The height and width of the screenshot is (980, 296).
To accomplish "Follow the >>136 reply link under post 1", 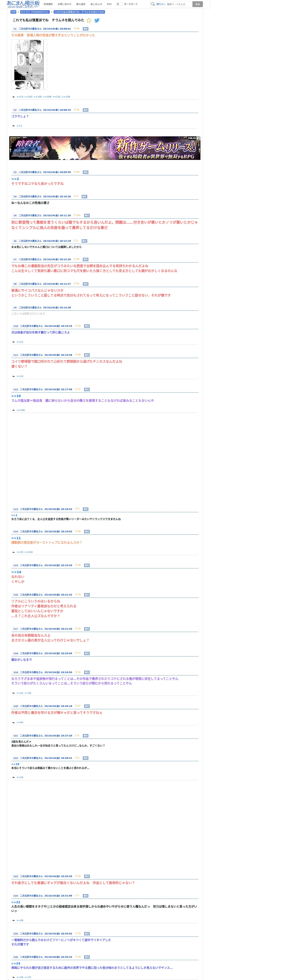I will click(x=66, y=97).
